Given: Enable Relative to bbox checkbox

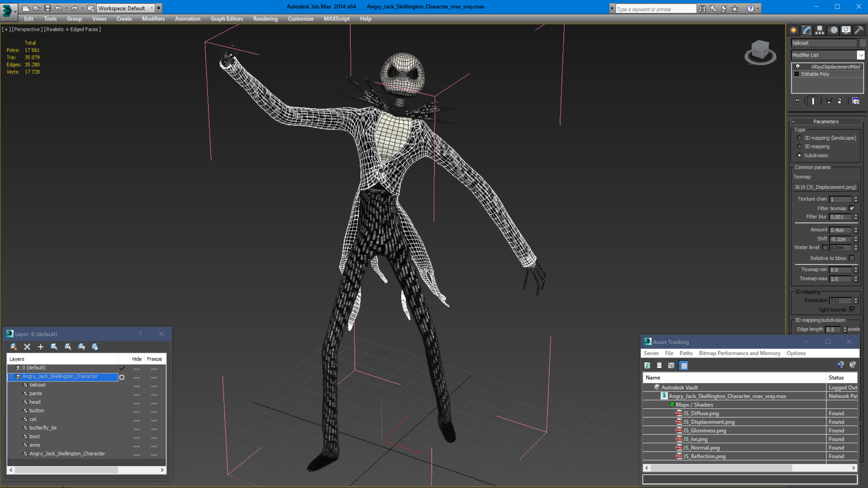Looking at the screenshot, I should tap(852, 258).
